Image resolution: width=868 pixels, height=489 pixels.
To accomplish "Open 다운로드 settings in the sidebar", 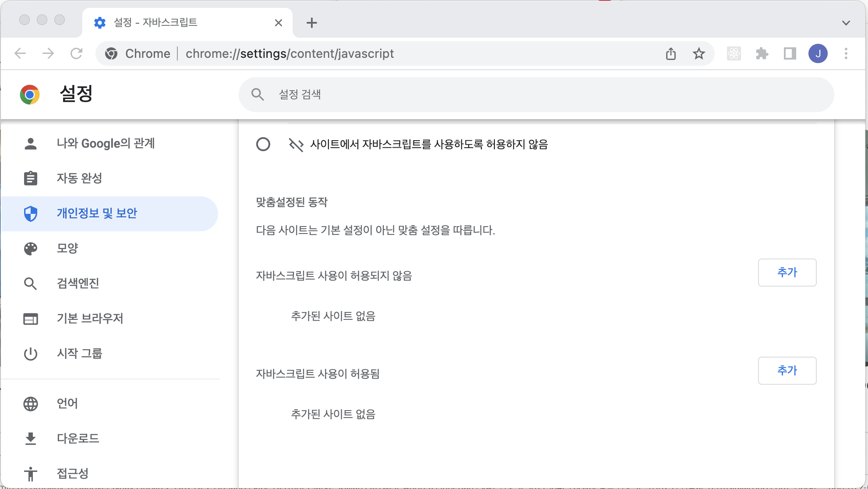I will [x=78, y=438].
